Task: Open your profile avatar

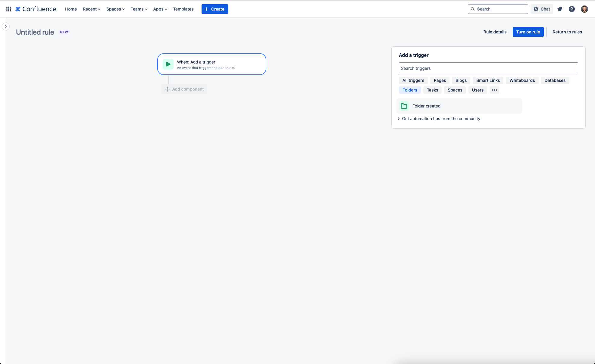Action: [x=584, y=9]
